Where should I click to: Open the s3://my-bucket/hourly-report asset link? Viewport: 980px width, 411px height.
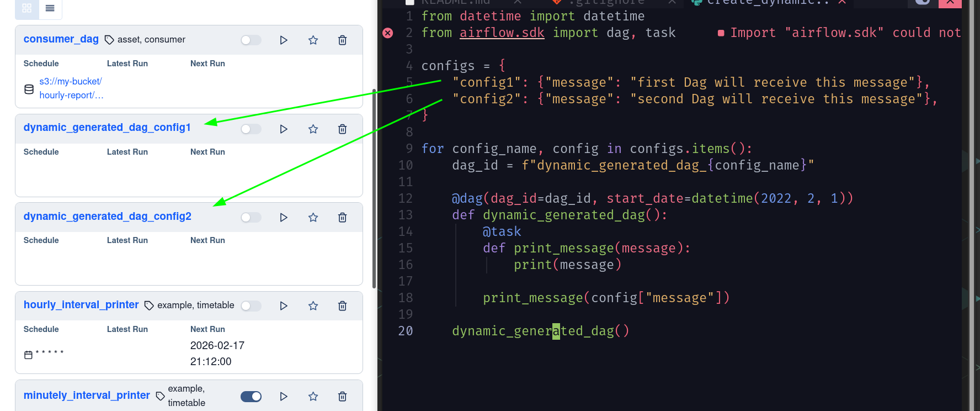click(71, 88)
